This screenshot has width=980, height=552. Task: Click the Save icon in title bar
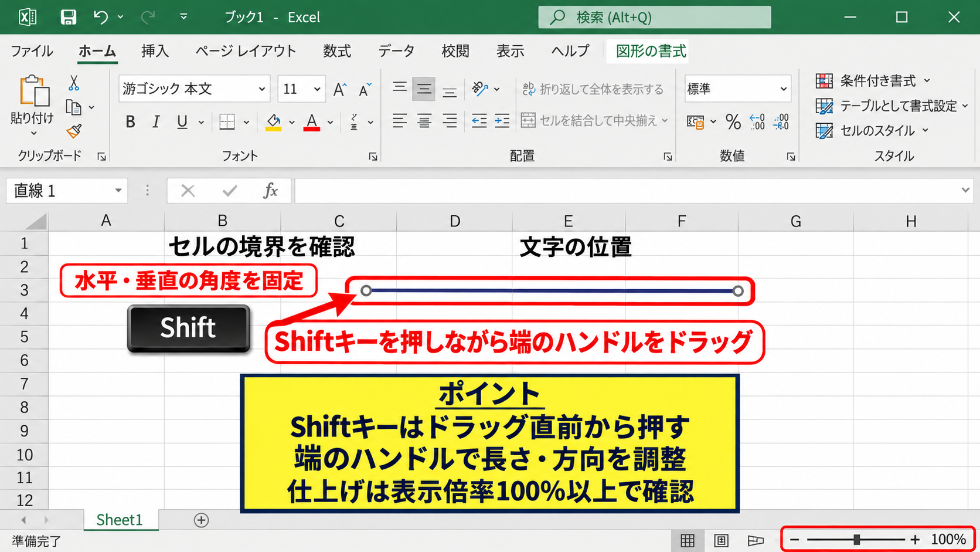pos(69,17)
